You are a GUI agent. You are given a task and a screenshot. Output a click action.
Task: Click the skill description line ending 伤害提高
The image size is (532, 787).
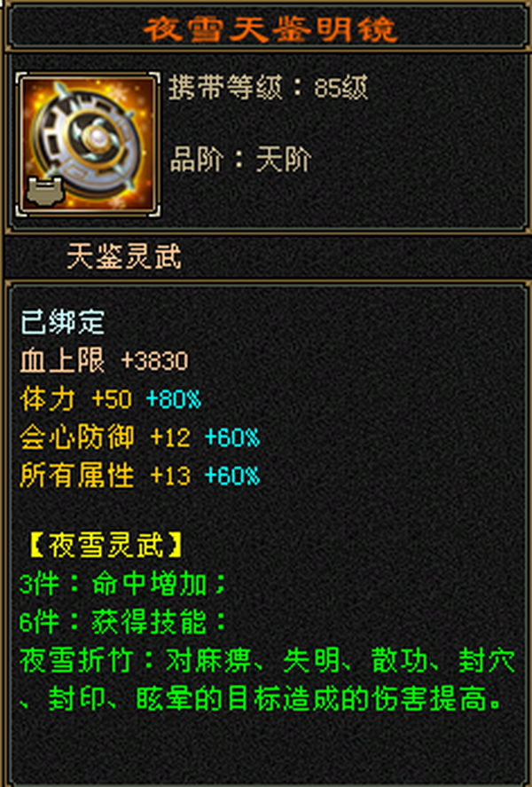[x=260, y=698]
